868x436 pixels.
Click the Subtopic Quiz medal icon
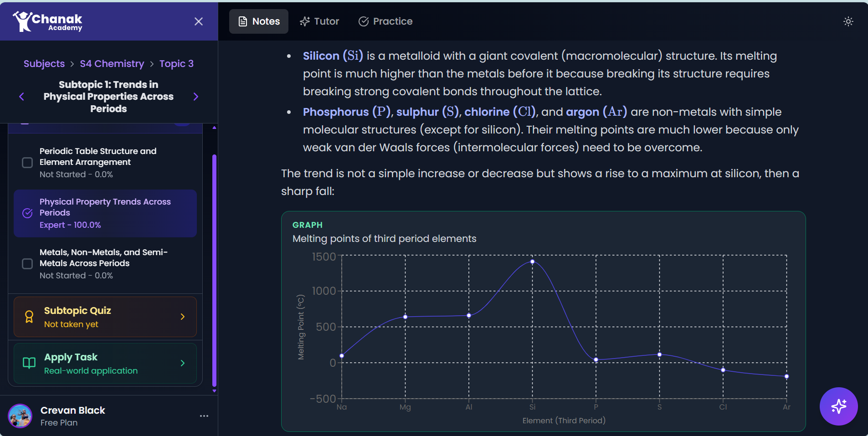point(28,317)
